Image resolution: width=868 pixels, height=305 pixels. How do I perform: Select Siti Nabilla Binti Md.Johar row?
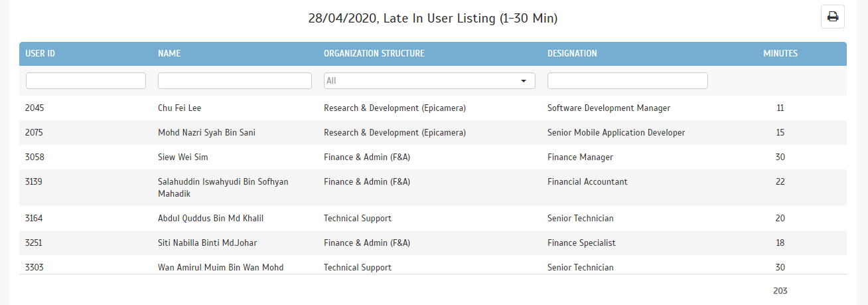tap(433, 243)
